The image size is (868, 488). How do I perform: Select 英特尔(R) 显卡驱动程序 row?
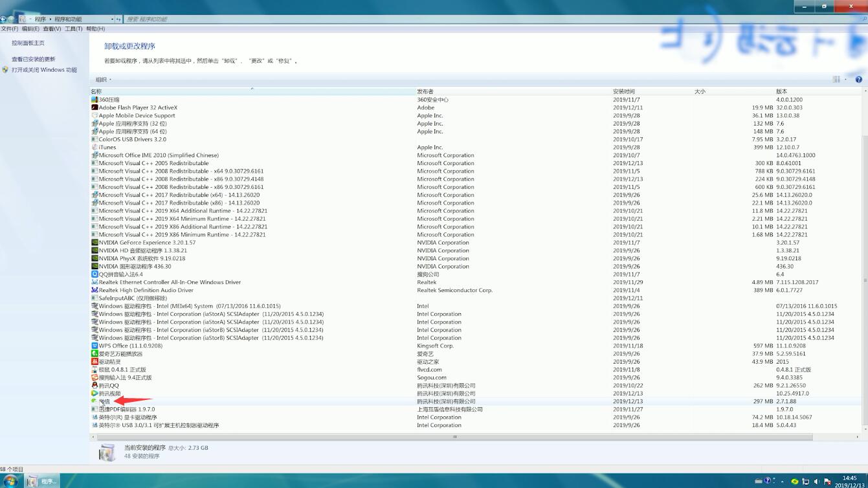coord(476,417)
